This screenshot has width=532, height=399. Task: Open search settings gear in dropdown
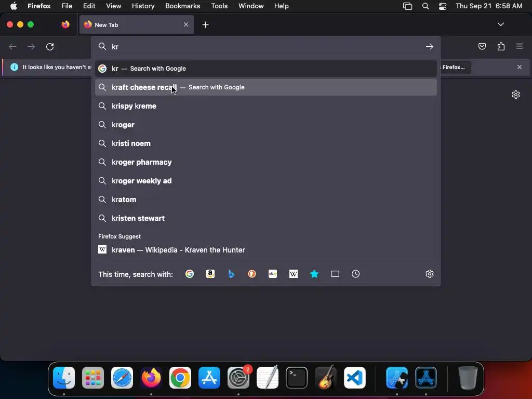pos(430,274)
